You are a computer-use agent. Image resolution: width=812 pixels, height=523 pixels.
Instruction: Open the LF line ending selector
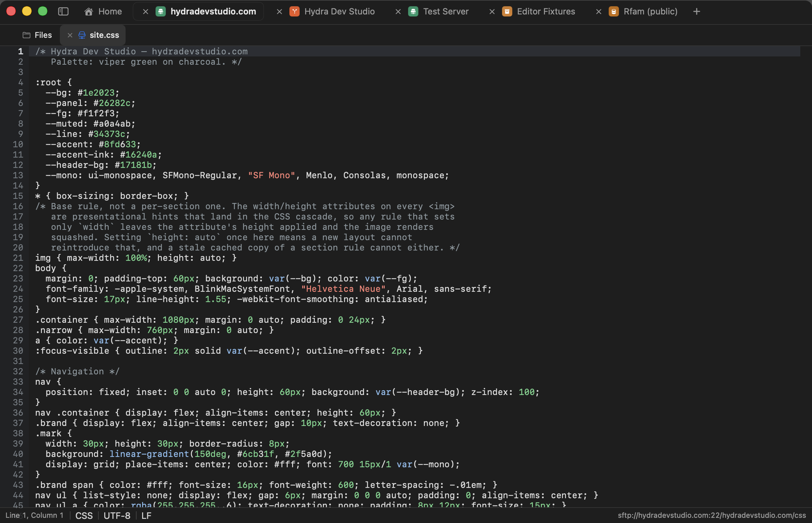146,515
